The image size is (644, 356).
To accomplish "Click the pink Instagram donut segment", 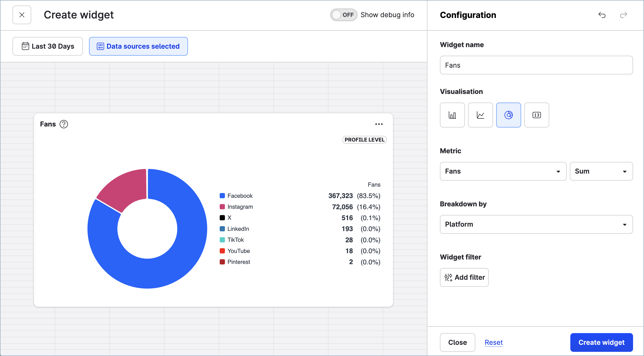I will point(121,187).
